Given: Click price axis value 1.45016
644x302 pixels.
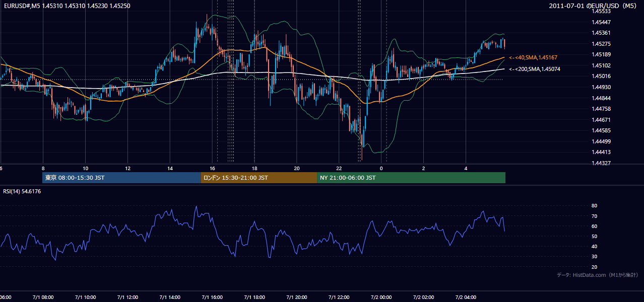Looking at the screenshot, I should click(602, 76).
